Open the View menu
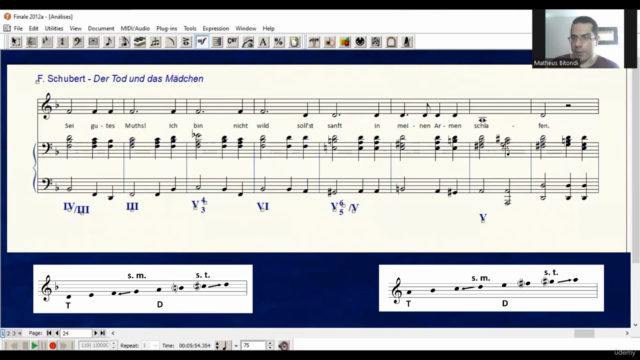This screenshot has width=640, height=360. coord(76,28)
